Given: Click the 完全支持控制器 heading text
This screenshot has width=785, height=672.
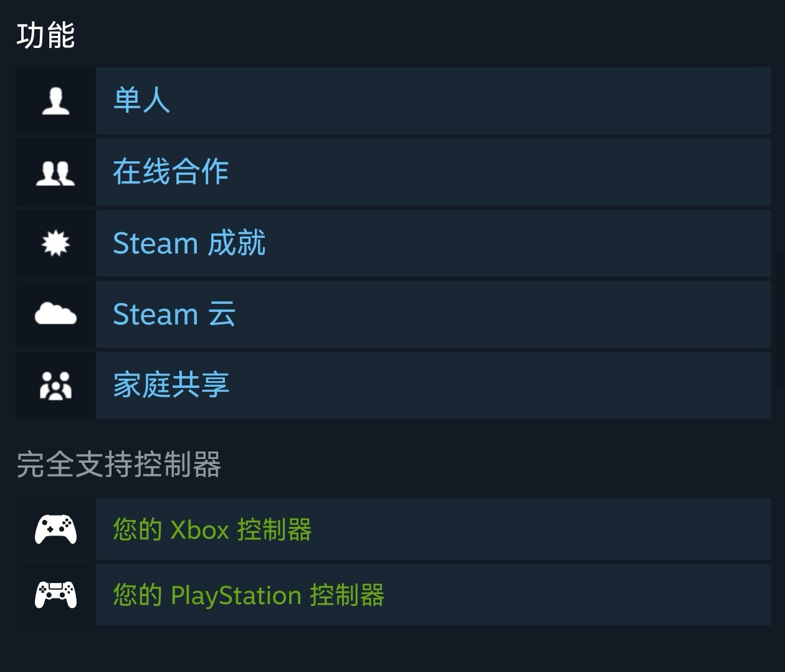Looking at the screenshot, I should 118,465.
